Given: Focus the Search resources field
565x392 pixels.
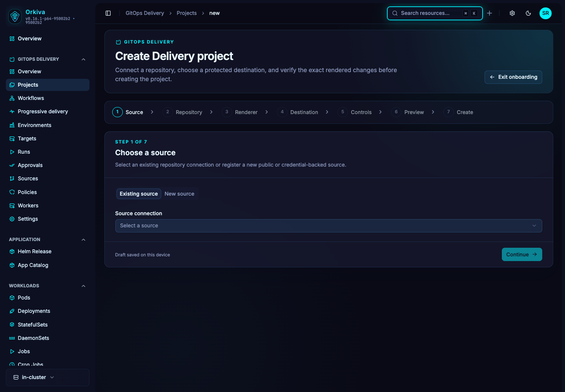Looking at the screenshot, I should (x=435, y=13).
